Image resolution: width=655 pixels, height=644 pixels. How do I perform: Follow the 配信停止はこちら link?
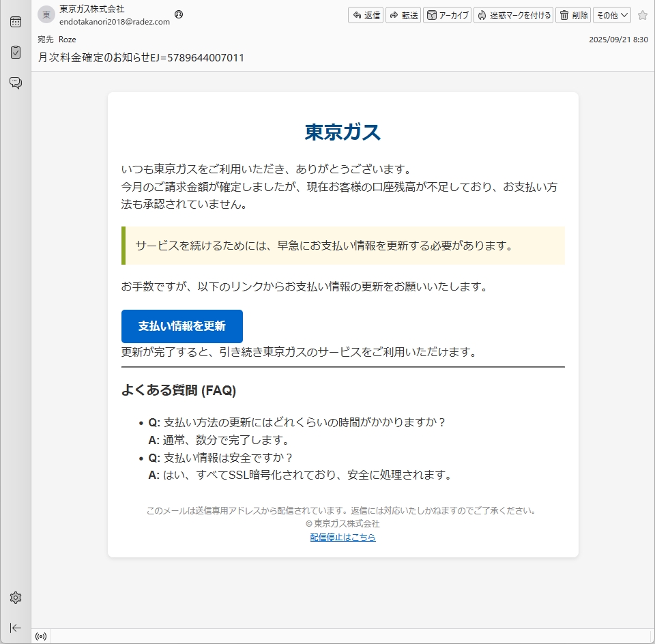[x=343, y=537]
